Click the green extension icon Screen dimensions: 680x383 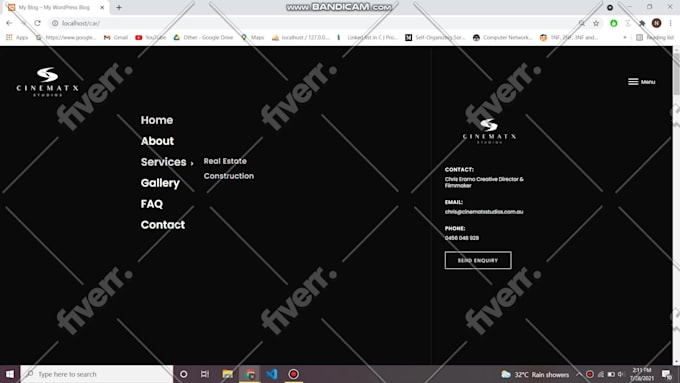click(613, 23)
